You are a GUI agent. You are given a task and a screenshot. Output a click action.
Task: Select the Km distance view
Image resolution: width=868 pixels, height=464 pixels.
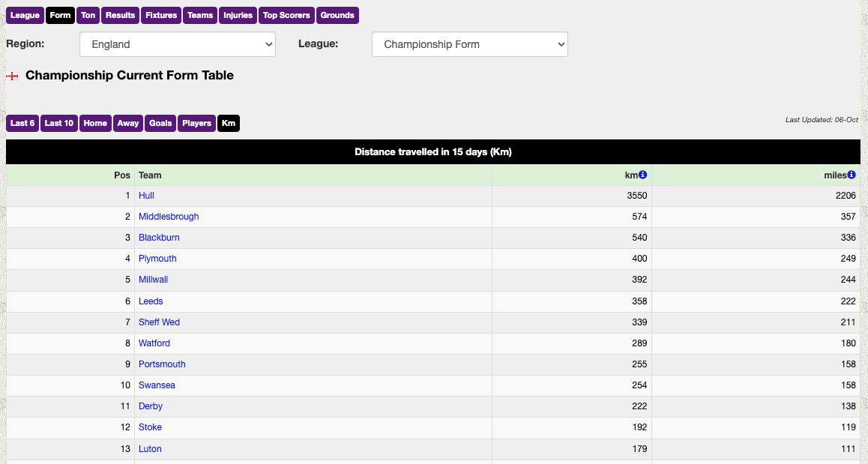229,123
